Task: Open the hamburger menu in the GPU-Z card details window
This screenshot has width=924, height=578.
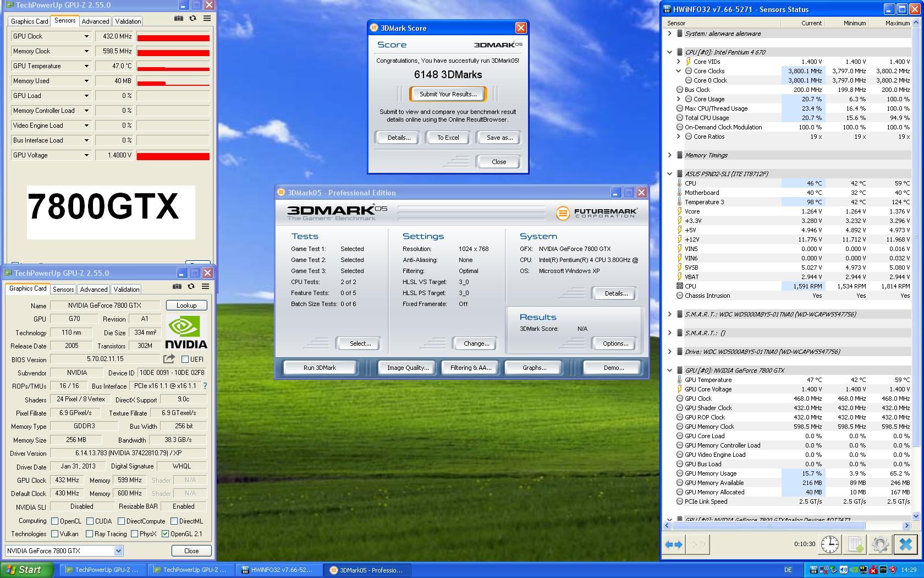Action: [205, 286]
